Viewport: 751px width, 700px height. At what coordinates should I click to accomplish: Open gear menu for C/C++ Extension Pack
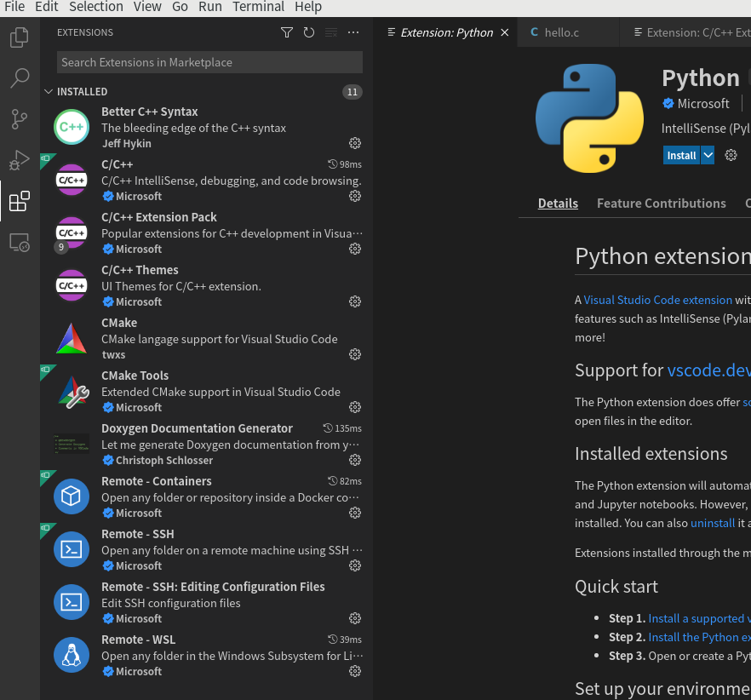pos(355,249)
